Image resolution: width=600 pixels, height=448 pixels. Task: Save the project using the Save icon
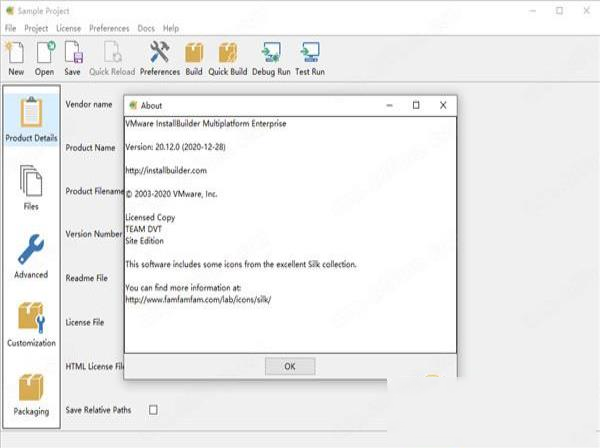[x=73, y=56]
